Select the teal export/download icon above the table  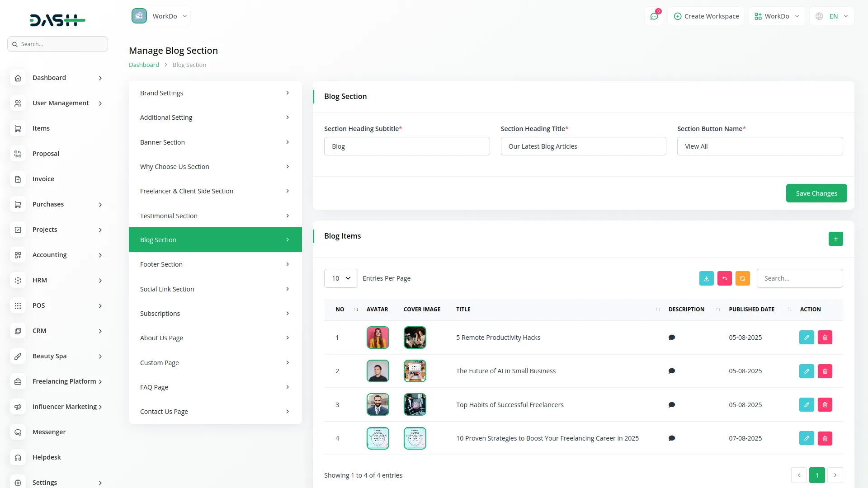(706, 278)
